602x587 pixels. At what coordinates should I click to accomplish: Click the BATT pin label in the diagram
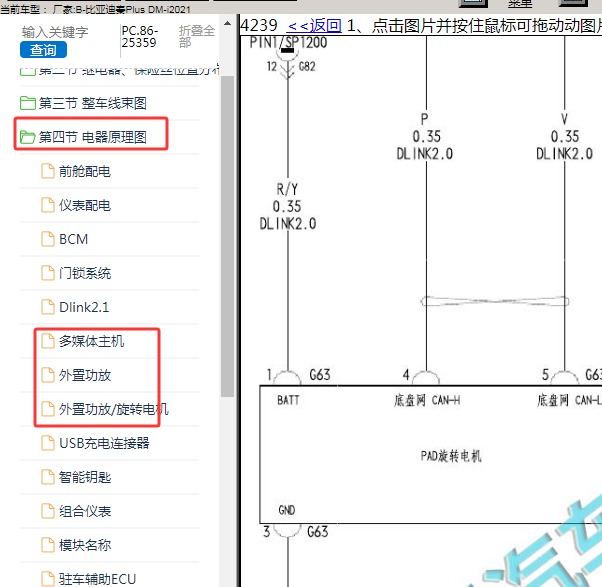tap(288, 400)
